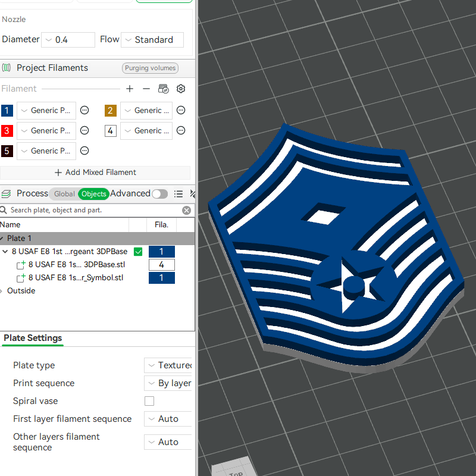This screenshot has width=476, height=476.
Task: Click the Project Filaments spool icon
Action: [x=7, y=67]
